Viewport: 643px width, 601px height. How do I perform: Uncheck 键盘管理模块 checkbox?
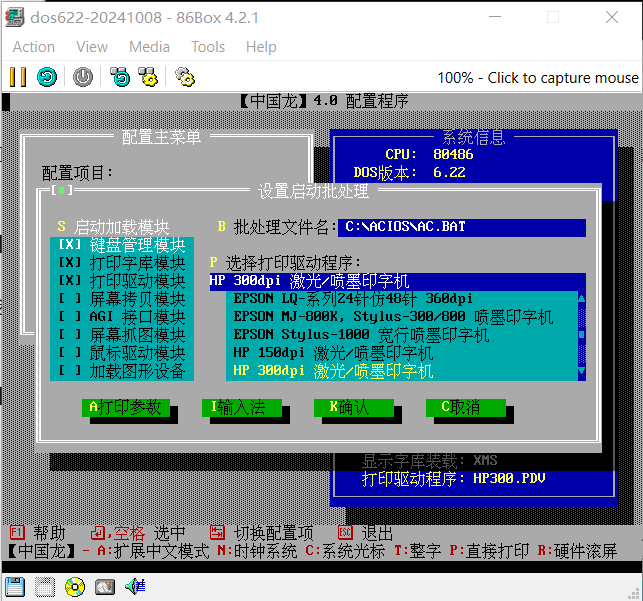tap(70, 245)
